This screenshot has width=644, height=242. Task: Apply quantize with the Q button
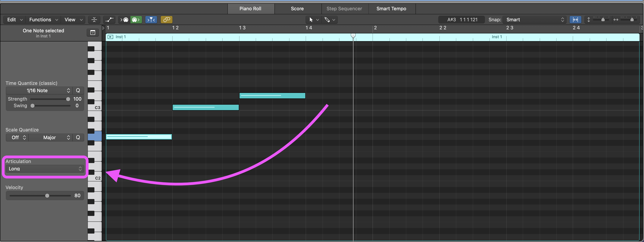coord(78,91)
